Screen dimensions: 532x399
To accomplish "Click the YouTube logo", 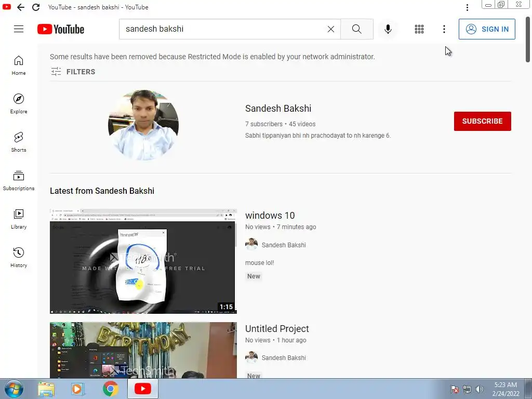I will click(61, 29).
